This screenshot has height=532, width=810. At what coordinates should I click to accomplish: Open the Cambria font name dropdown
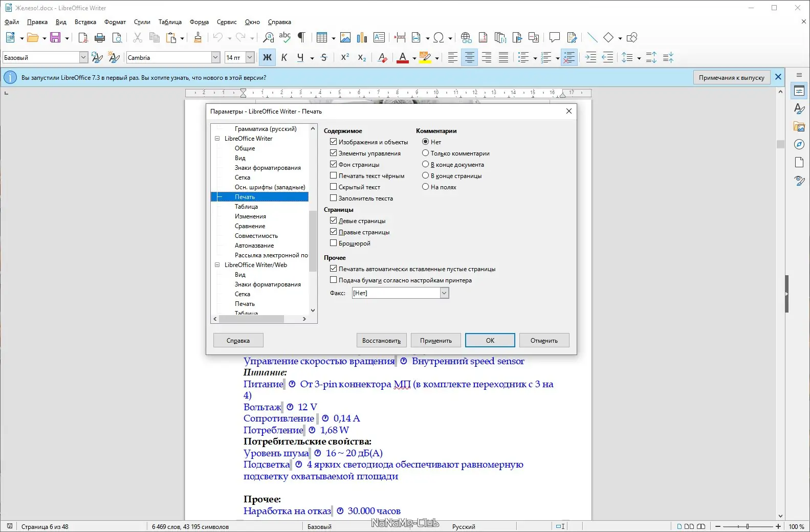[215, 58]
